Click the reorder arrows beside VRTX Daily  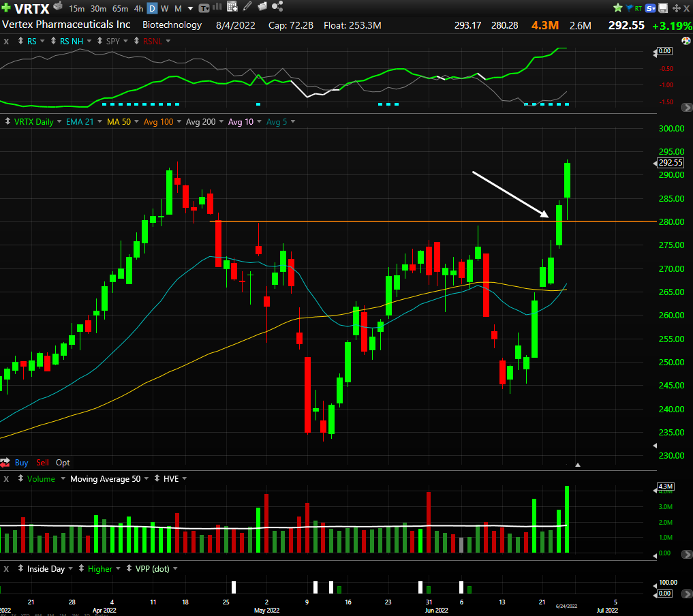pos(7,121)
